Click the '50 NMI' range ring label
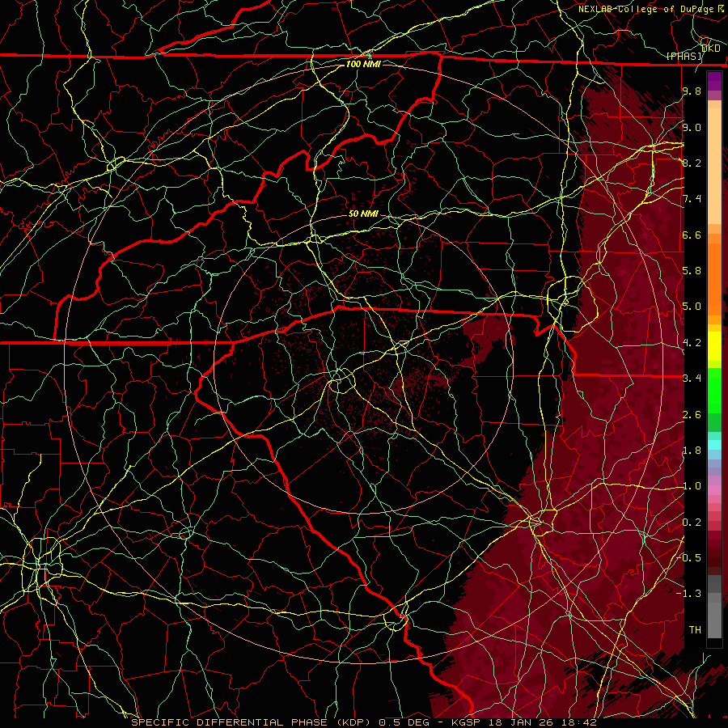Viewport: 728px width, 728px height. [363, 214]
